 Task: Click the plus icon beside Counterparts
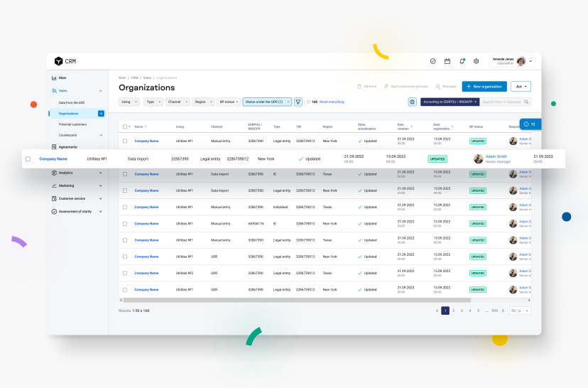pyautogui.click(x=101, y=135)
